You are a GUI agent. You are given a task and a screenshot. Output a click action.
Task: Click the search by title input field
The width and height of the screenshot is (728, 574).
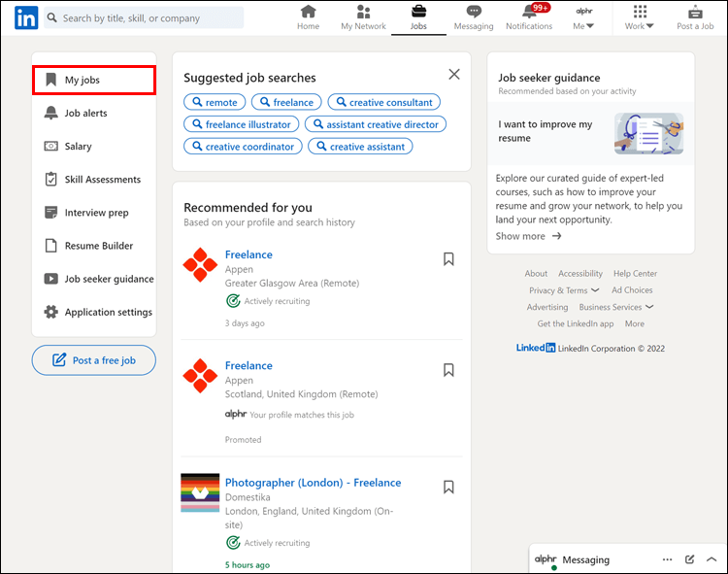[x=146, y=17]
